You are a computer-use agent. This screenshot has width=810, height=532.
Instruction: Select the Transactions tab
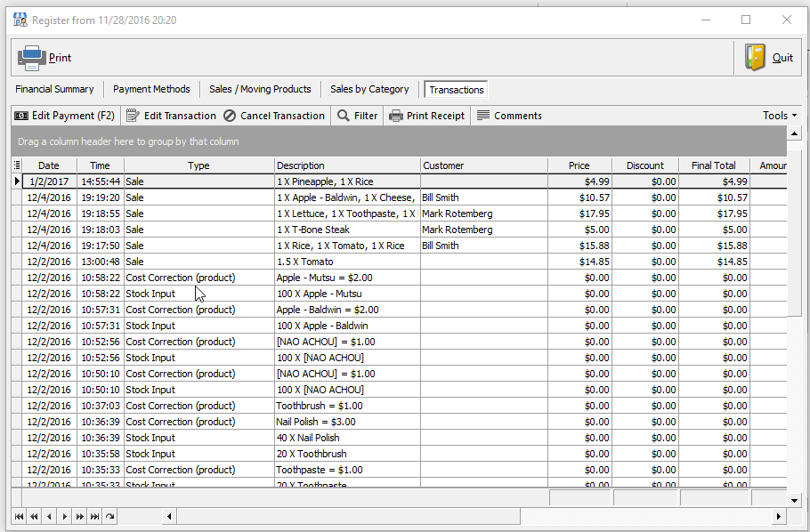pos(456,90)
